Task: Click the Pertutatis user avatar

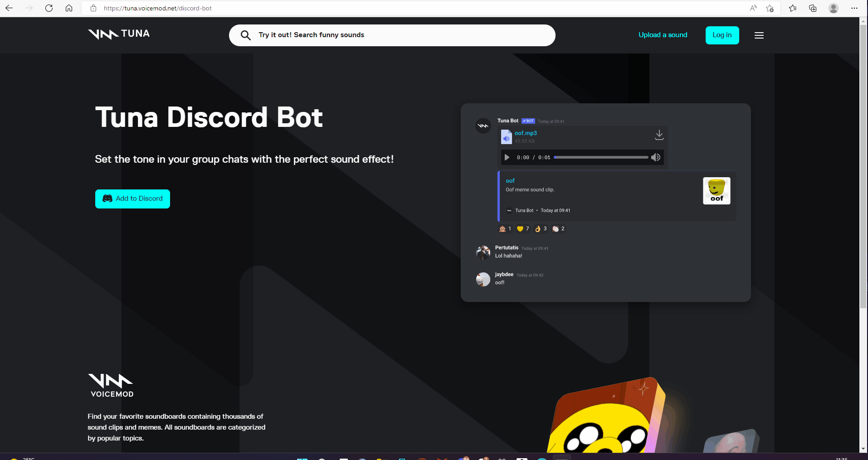Action: coord(483,252)
